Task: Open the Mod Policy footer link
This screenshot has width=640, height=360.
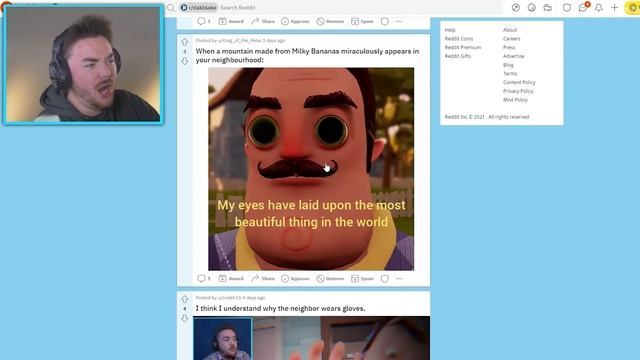Action: [515, 100]
